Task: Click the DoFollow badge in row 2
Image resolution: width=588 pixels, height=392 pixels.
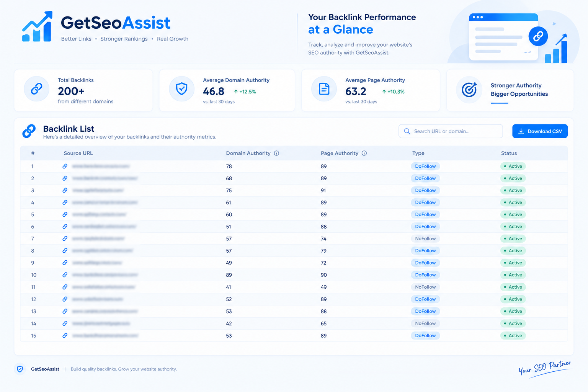Action: [x=425, y=178]
